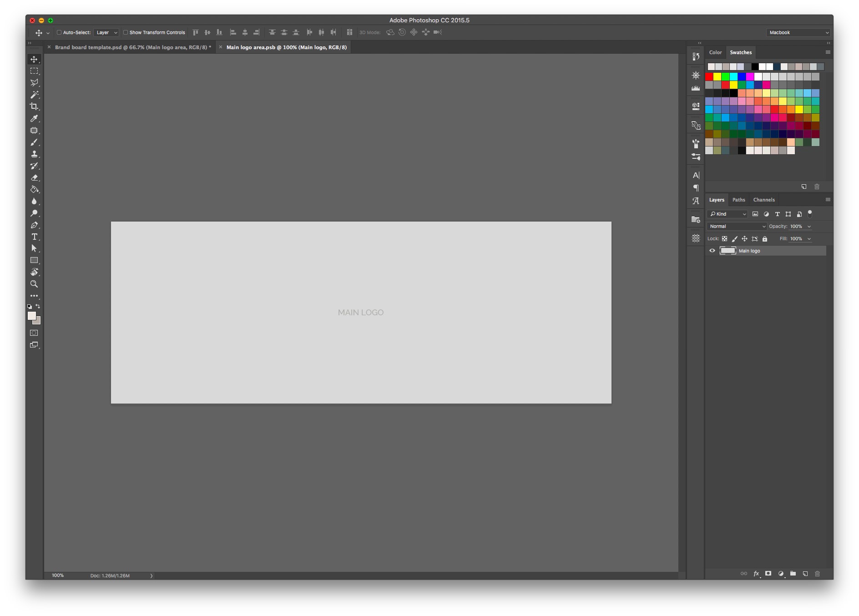Viewport: 859px width, 616px height.
Task: Pick the red swatch in Swatches
Action: pos(709,76)
